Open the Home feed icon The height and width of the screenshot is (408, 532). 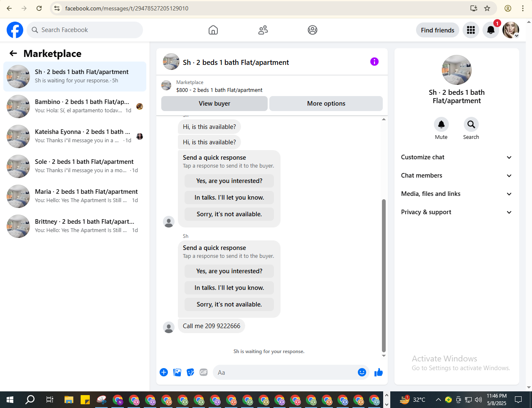tap(213, 30)
